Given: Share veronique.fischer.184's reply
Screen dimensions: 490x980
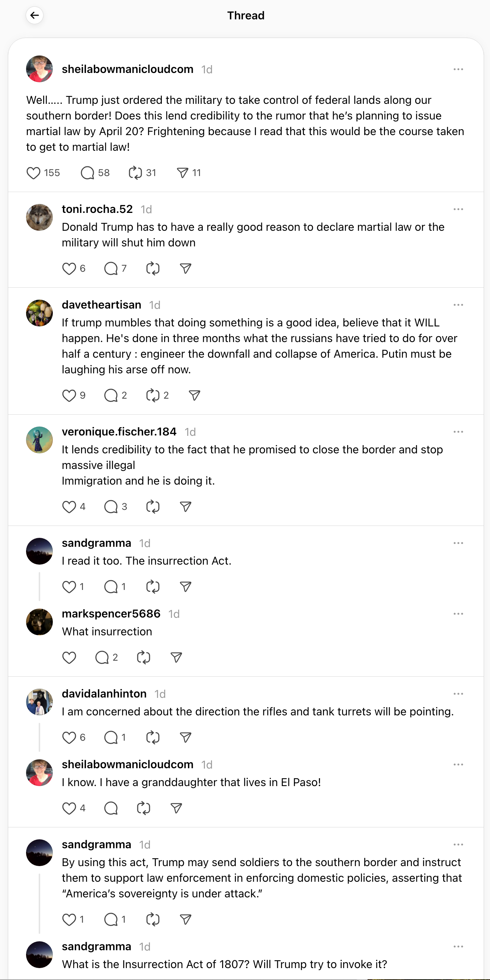Looking at the screenshot, I should pos(185,507).
